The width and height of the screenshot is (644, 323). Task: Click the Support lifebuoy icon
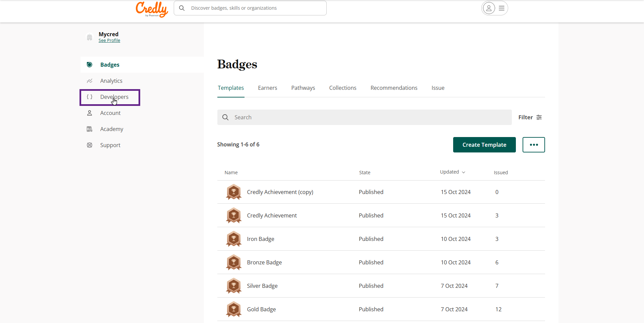(x=90, y=145)
